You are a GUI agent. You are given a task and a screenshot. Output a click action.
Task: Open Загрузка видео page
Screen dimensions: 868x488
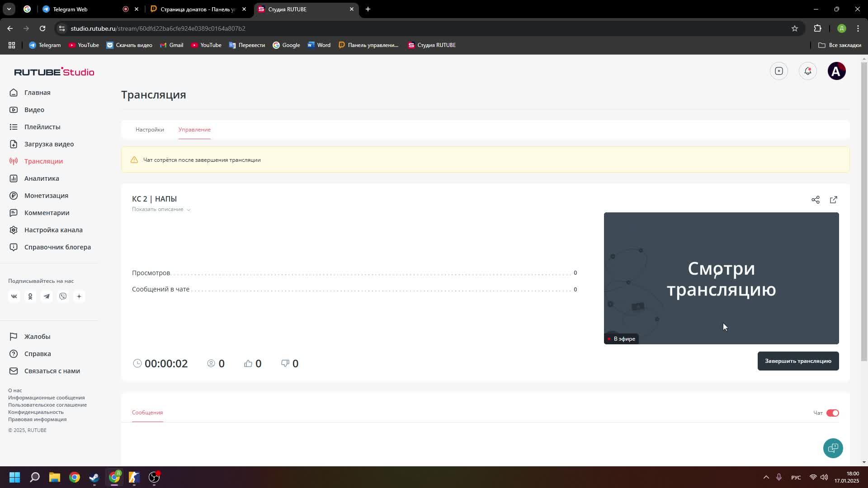click(x=42, y=144)
